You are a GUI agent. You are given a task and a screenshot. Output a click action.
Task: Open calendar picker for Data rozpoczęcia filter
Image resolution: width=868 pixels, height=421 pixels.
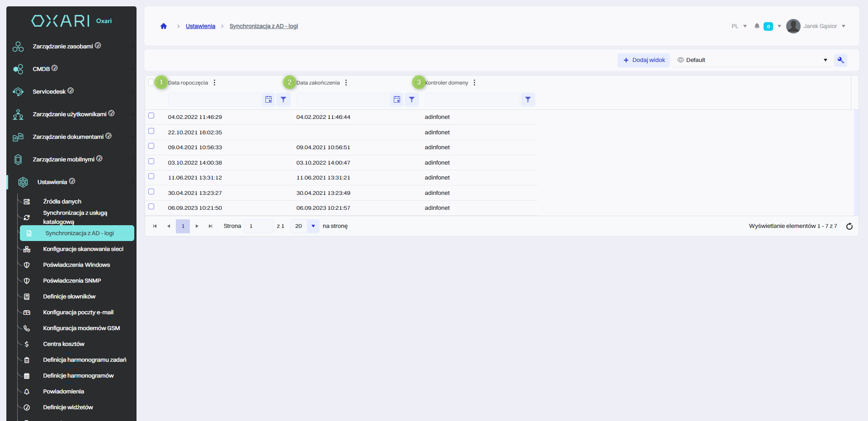[x=269, y=99]
